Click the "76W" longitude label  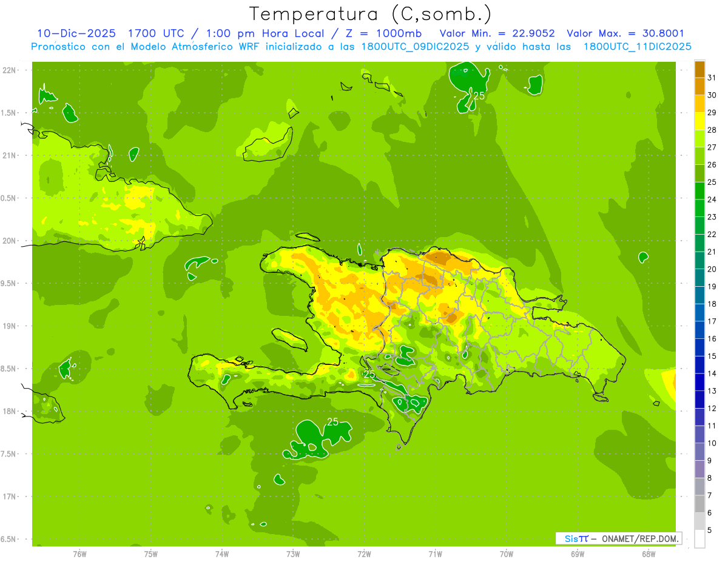79,554
